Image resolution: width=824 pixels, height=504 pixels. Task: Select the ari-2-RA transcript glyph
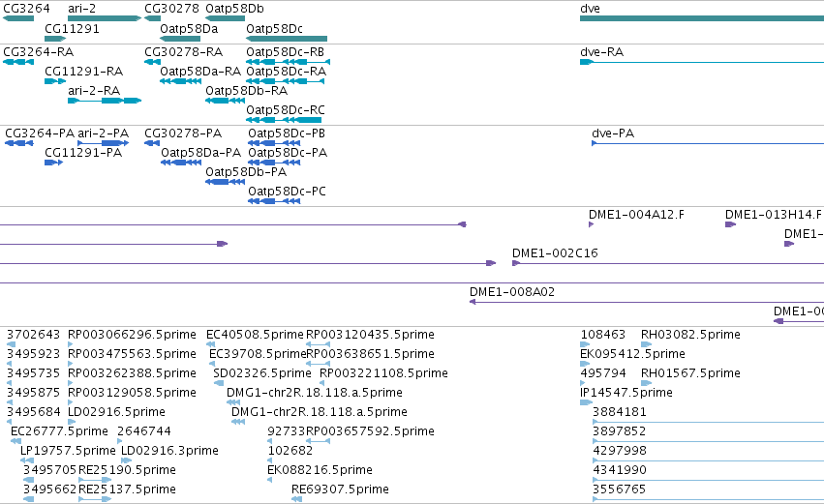click(x=105, y=101)
